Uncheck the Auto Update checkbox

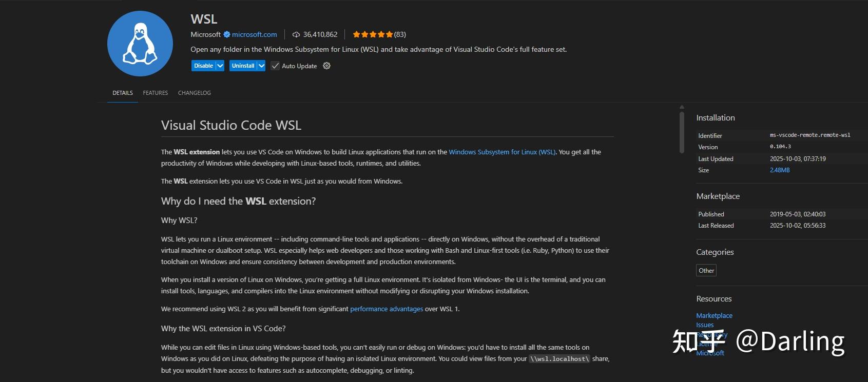point(275,66)
